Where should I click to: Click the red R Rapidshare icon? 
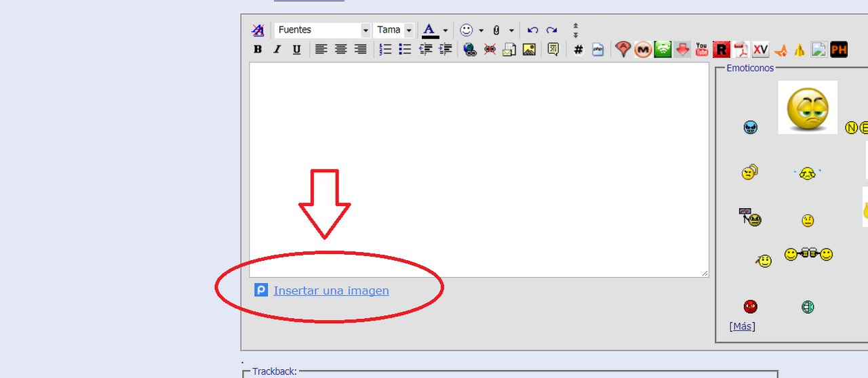(x=722, y=49)
